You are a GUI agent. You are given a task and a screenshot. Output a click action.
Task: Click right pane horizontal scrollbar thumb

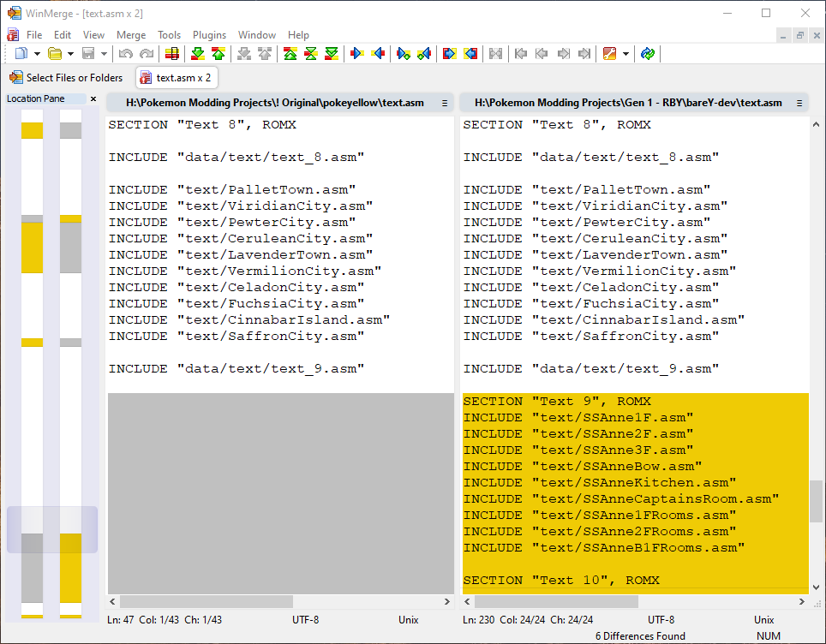pos(556,601)
